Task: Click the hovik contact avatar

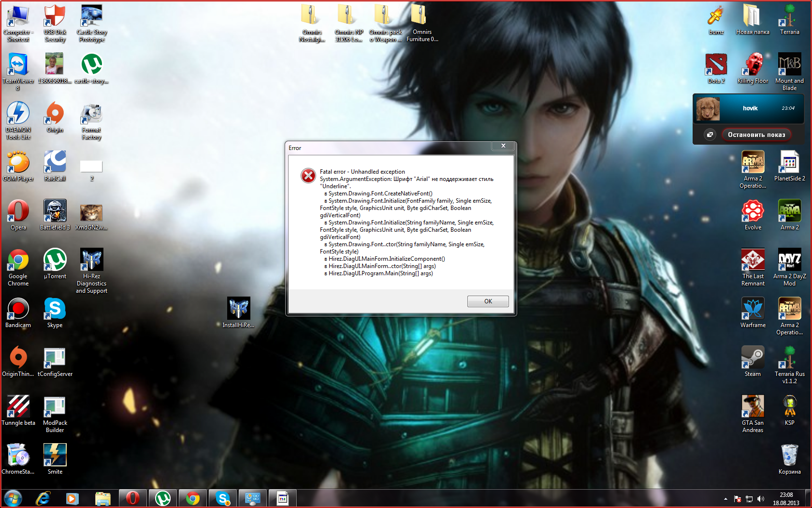Action: tap(708, 108)
